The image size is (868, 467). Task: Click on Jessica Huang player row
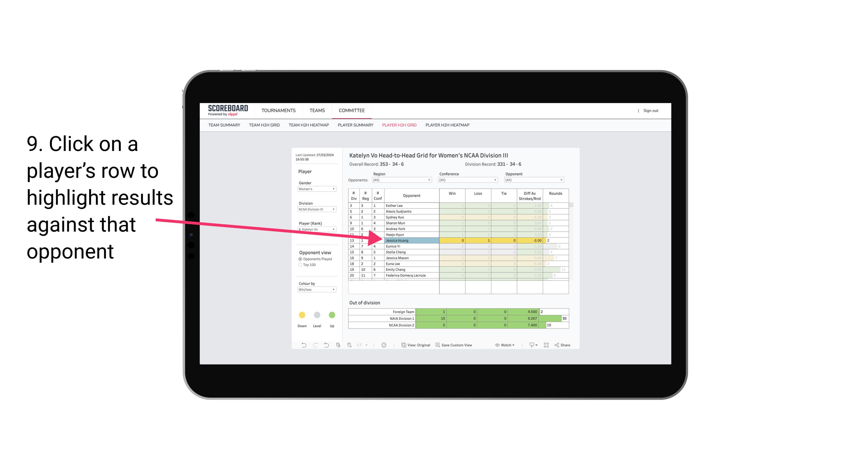pos(410,240)
